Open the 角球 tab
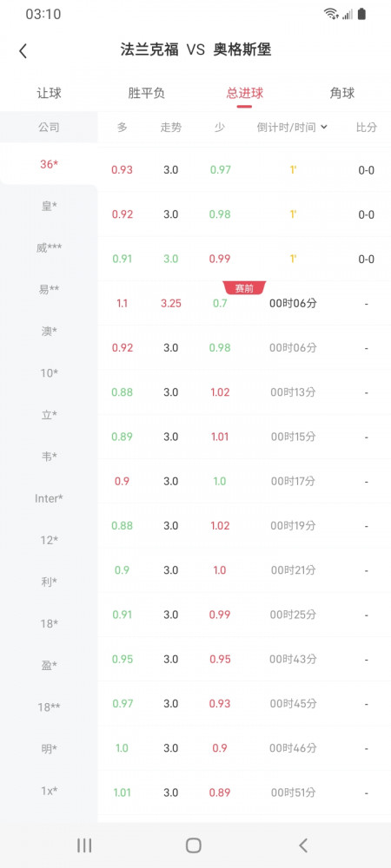The width and height of the screenshot is (391, 868). [x=342, y=93]
